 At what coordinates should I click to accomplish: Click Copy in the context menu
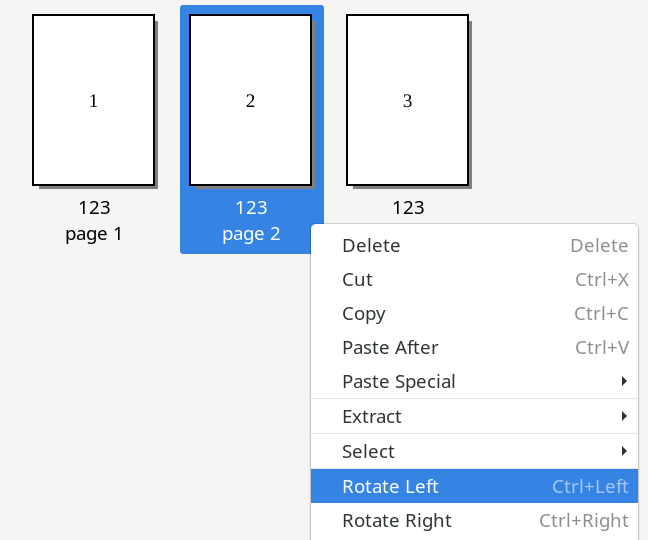tap(363, 314)
